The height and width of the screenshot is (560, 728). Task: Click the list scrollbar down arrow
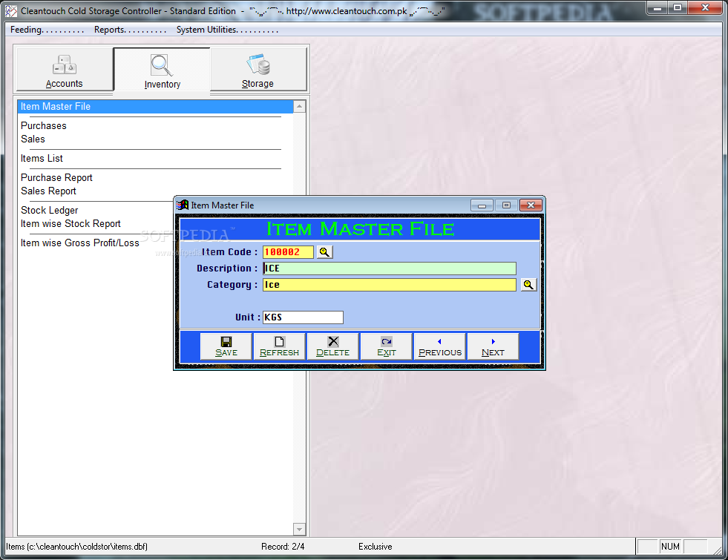(300, 529)
